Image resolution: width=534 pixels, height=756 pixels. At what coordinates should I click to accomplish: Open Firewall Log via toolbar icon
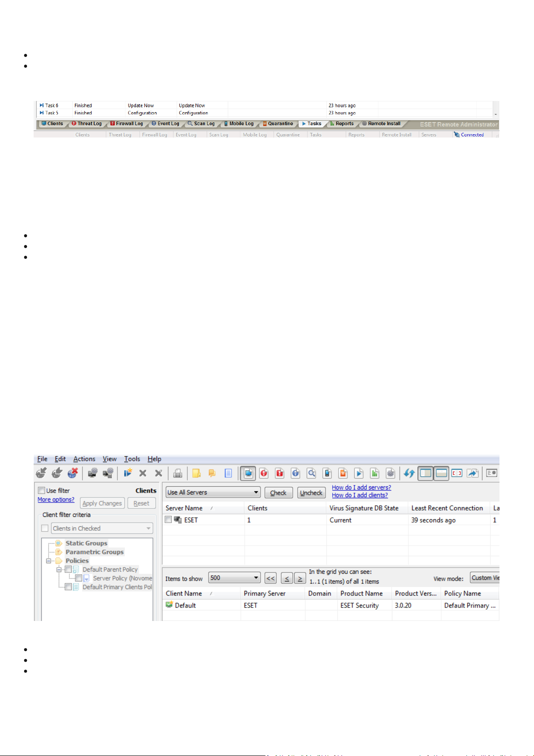[280, 473]
